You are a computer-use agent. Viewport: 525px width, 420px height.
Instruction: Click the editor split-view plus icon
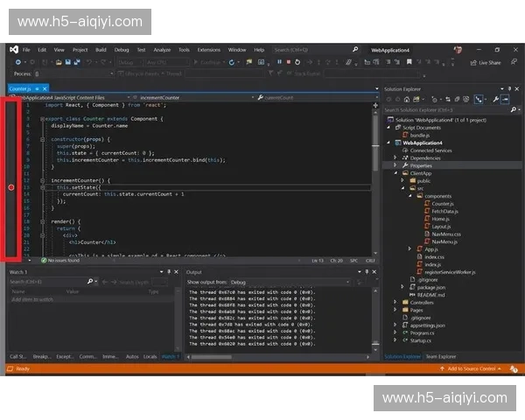(375, 106)
